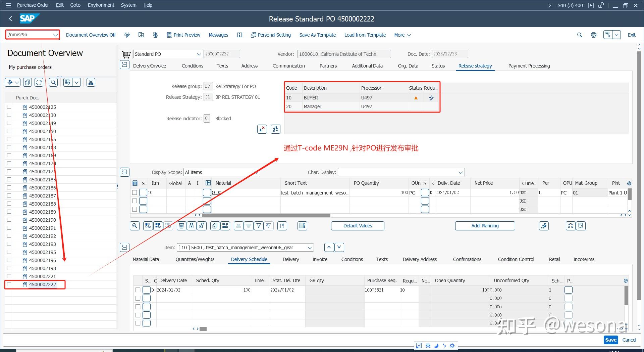Check the box for PO 4500002222
Image resolution: width=644 pixels, height=352 pixels.
pos(9,284)
